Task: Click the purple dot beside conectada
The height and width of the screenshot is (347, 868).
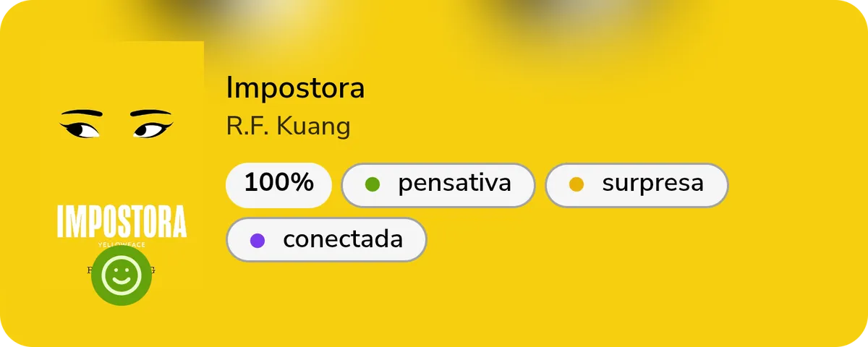Action: (x=258, y=240)
